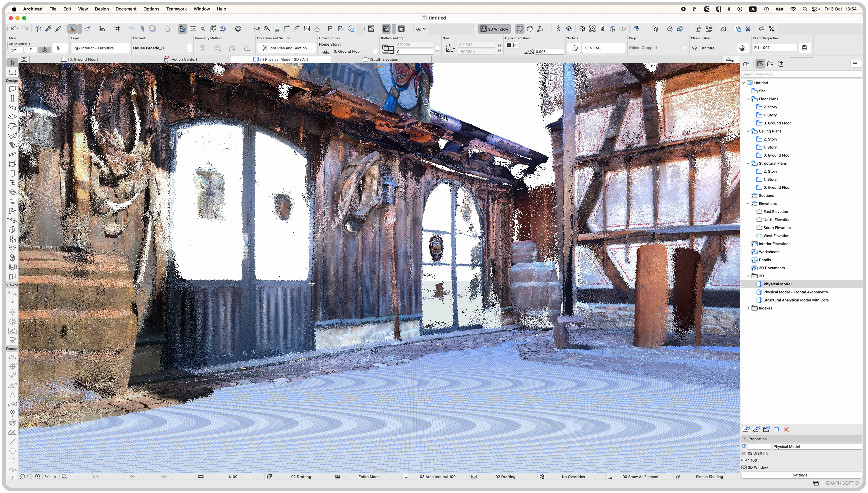Click the 3D Window button in the toolbar
This screenshot has width=868, height=493.
click(494, 29)
